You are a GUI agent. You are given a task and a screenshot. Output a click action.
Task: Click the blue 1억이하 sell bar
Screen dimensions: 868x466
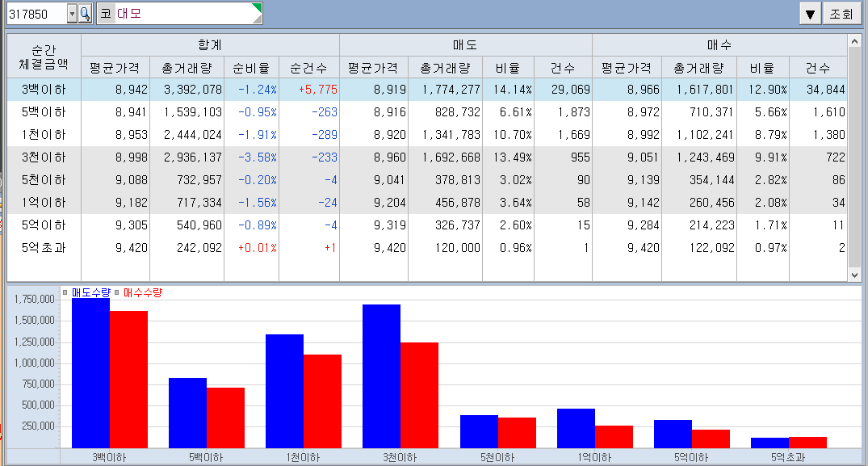576,428
